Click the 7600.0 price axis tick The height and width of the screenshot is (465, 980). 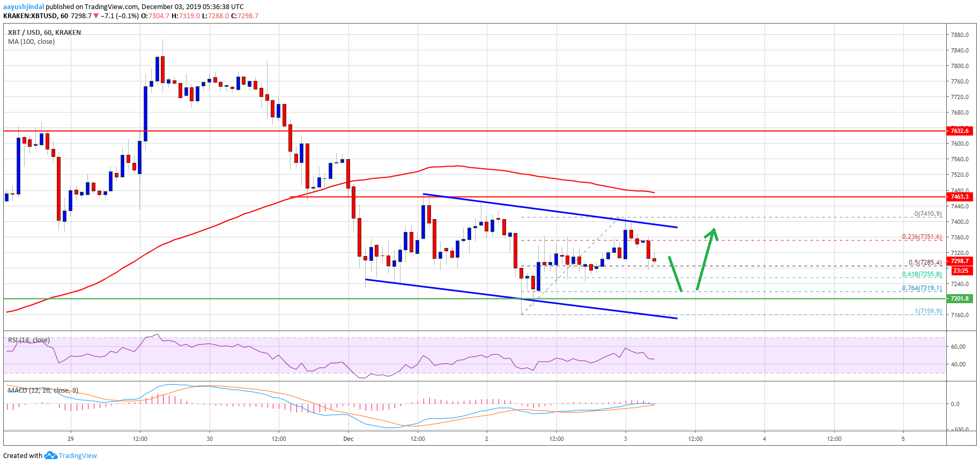[x=960, y=144]
